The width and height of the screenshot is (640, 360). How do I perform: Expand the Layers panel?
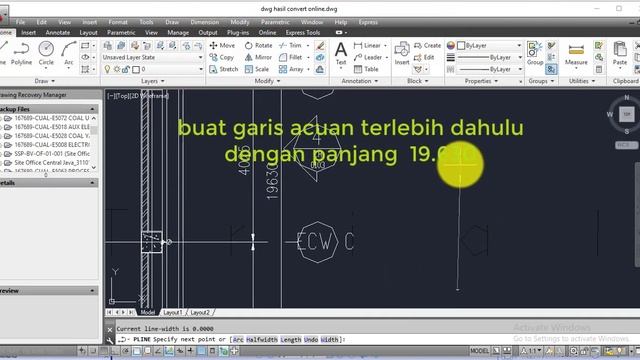[x=153, y=81]
